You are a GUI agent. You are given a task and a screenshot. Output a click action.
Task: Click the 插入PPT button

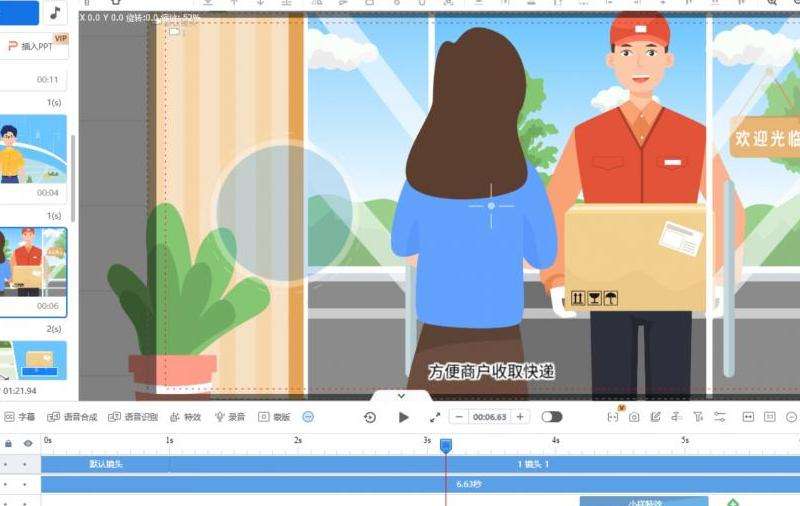coord(34,46)
